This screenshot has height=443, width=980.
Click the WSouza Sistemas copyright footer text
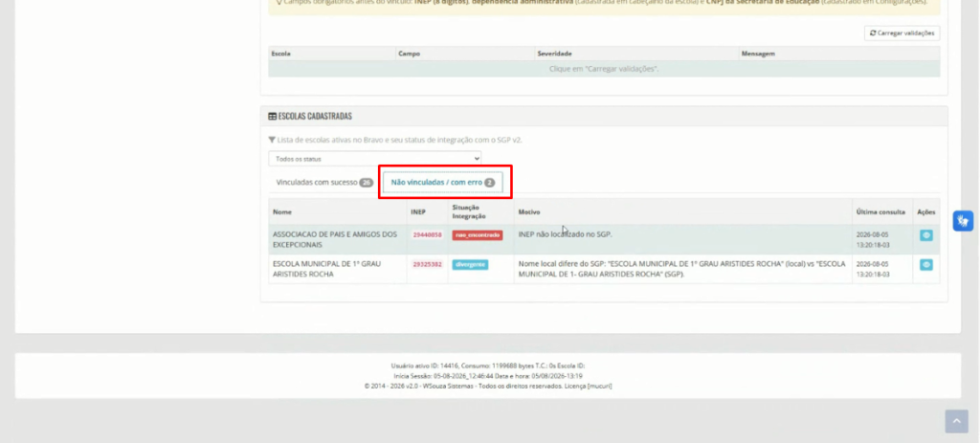(488, 386)
